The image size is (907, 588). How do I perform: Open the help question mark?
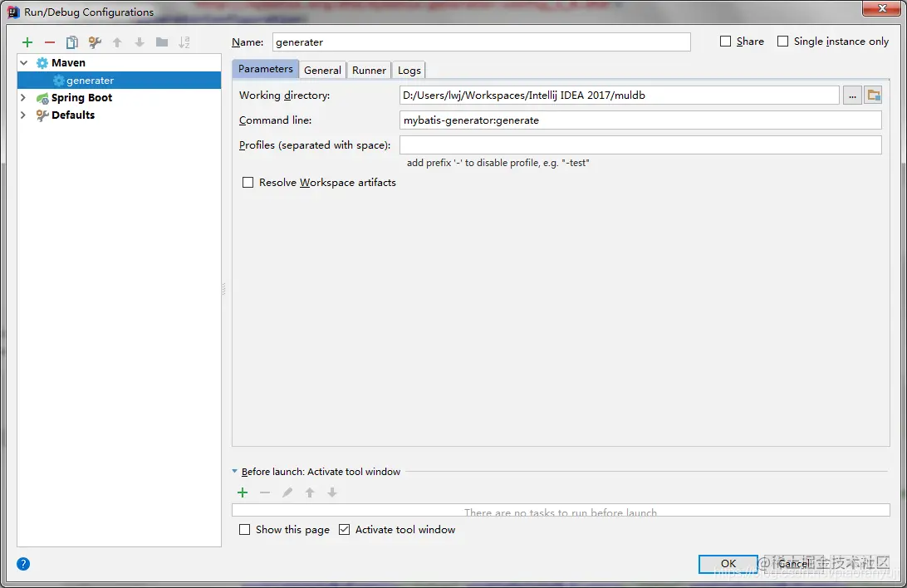tap(23, 564)
